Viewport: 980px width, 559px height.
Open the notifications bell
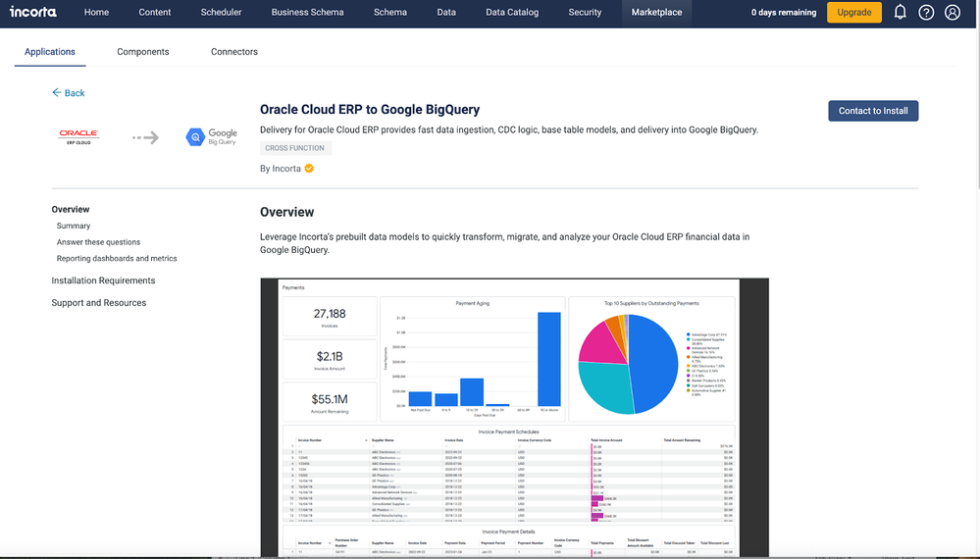(900, 12)
